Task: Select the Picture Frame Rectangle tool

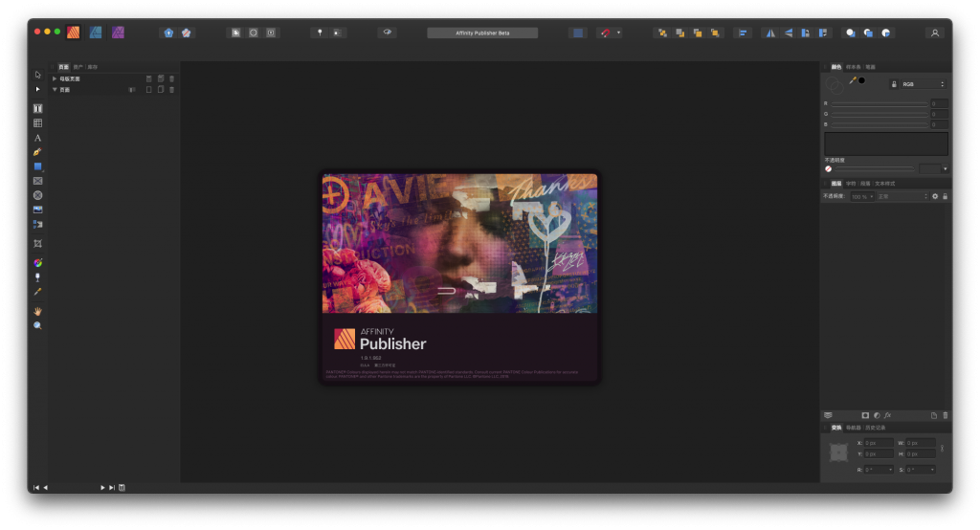Action: (37, 181)
